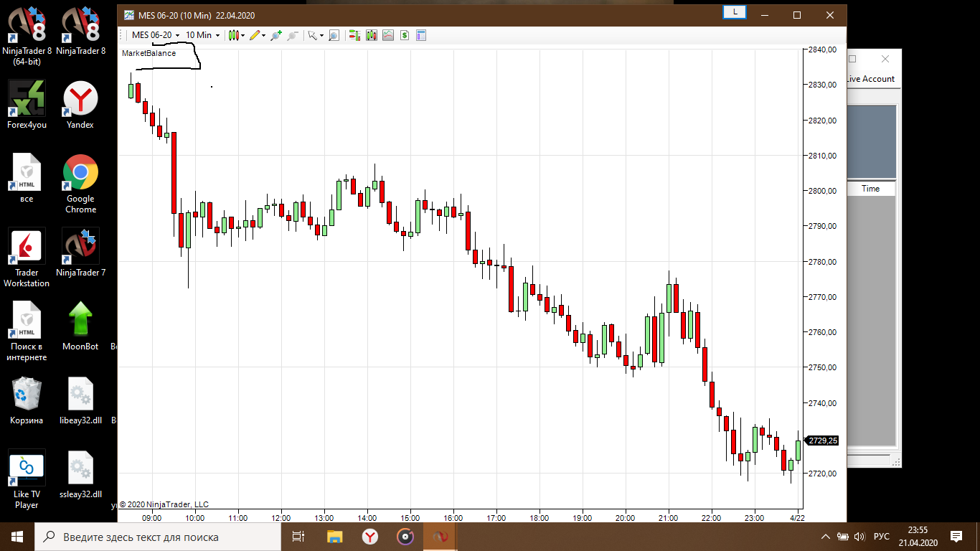
Task: Switch the РУС input language indicator
Action: pos(882,537)
